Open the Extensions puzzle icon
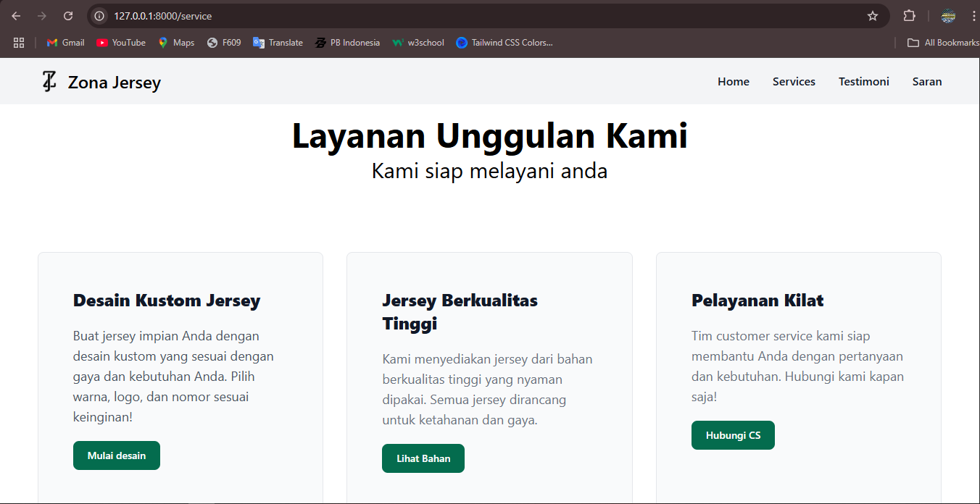This screenshot has height=504, width=980. tap(909, 16)
